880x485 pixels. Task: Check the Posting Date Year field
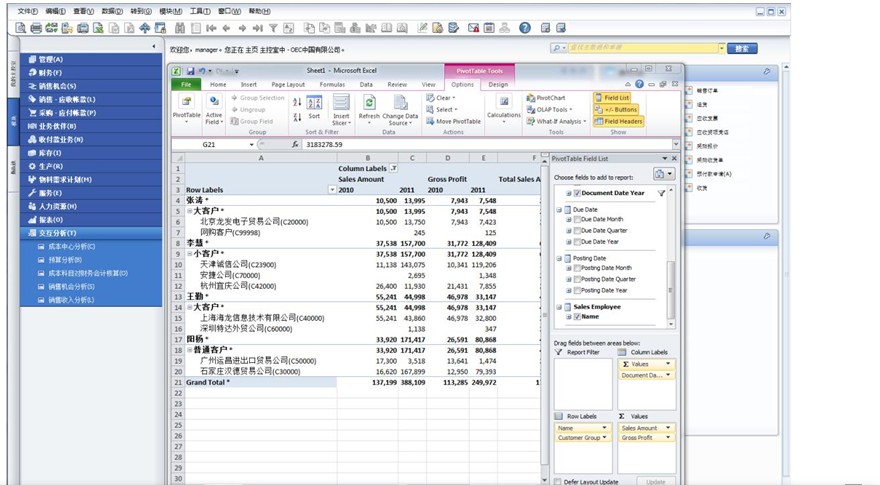[577, 290]
